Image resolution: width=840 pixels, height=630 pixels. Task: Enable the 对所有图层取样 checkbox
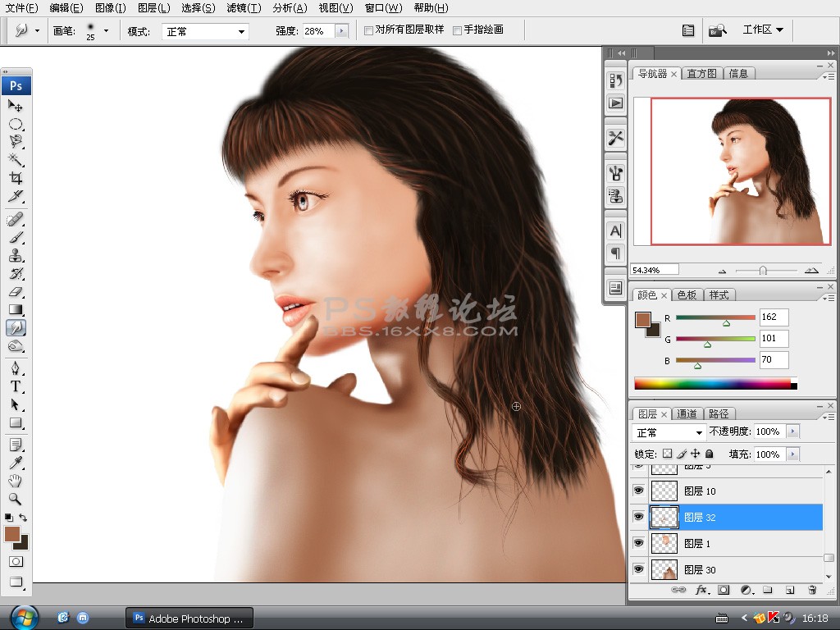[368, 30]
